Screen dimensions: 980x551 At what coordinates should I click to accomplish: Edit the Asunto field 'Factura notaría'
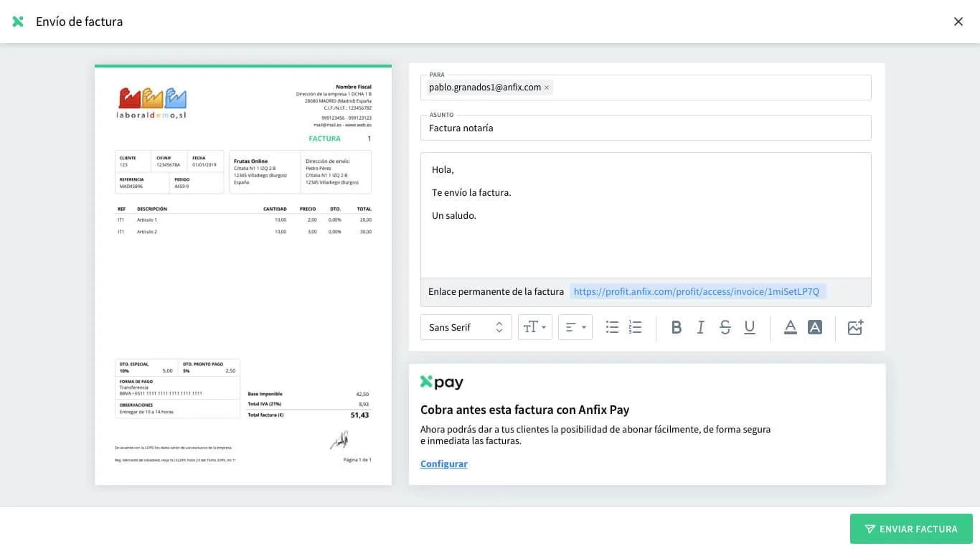646,128
